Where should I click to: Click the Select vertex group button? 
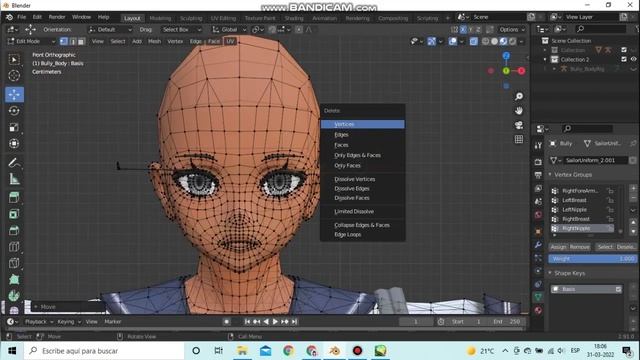[x=604, y=247]
